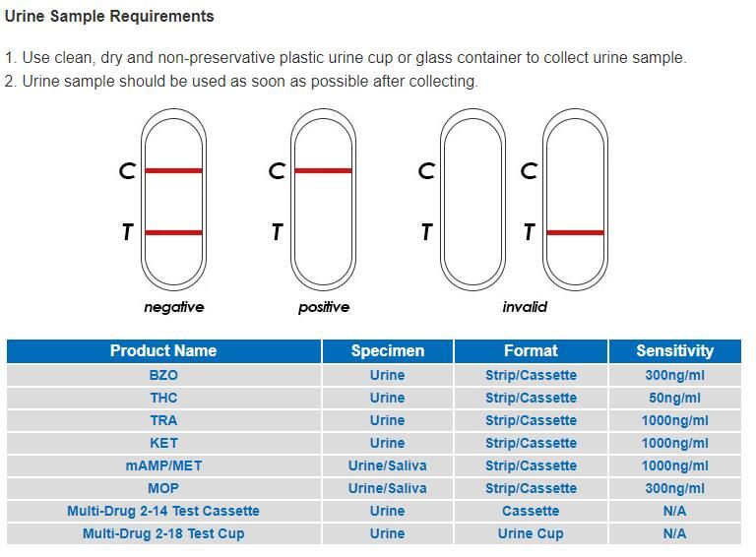The image size is (756, 557).
Task: Click the "negative" caption label
Action: pos(174,307)
